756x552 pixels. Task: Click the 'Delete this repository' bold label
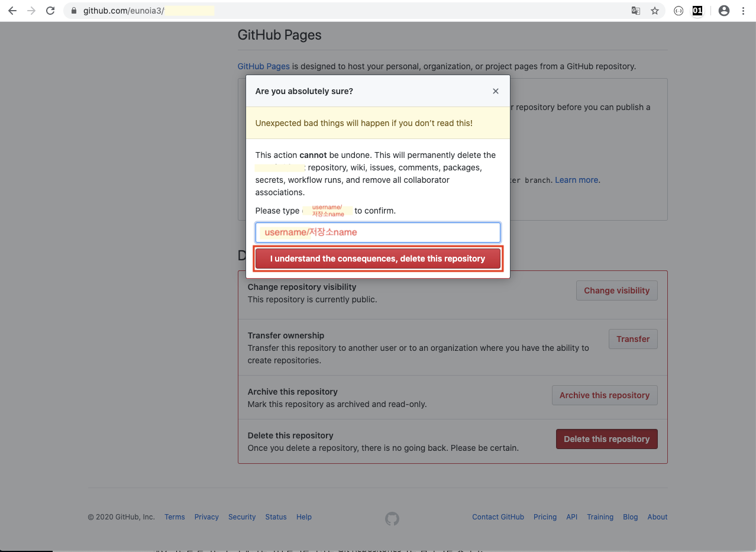(290, 435)
